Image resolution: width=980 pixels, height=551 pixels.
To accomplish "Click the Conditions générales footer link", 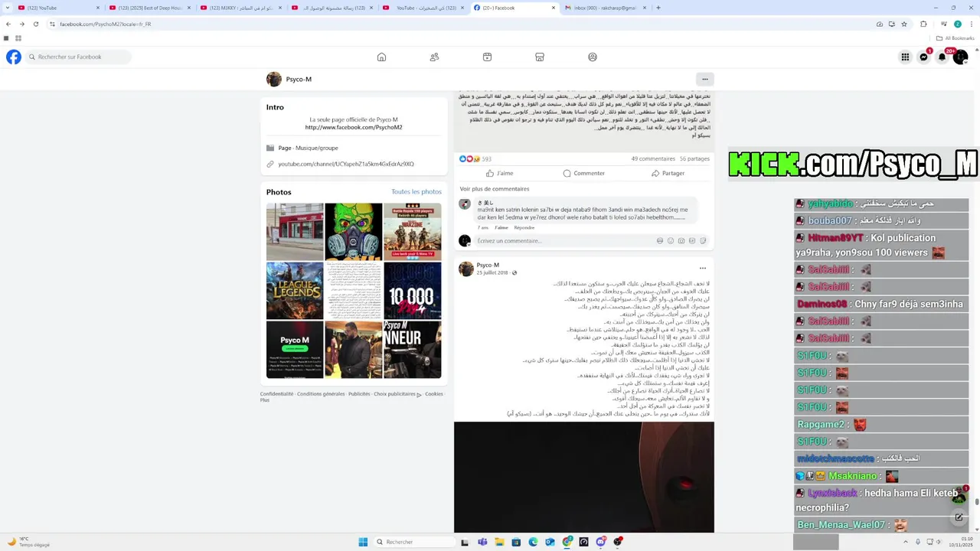I will 321,394.
